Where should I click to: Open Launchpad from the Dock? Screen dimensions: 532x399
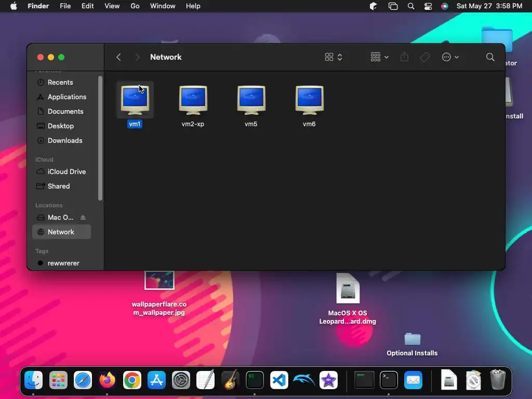[58, 380]
